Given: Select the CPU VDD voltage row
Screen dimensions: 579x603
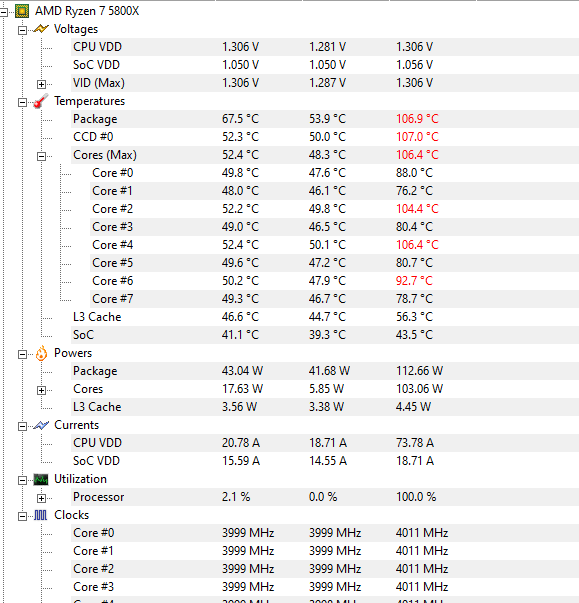Looking at the screenshot, I should pos(325,47).
